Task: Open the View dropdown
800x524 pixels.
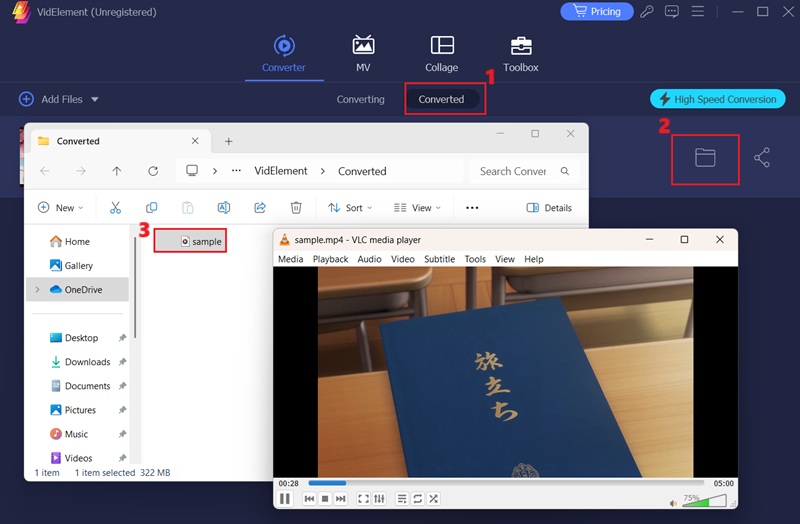Action: coord(417,208)
